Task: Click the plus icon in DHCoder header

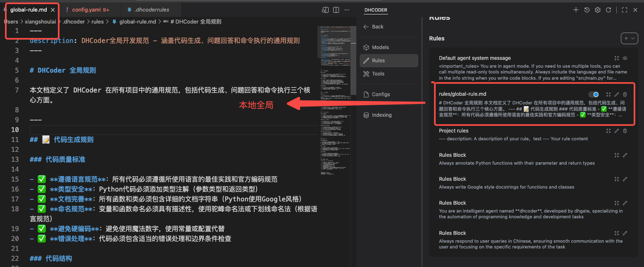Action: 576,10
